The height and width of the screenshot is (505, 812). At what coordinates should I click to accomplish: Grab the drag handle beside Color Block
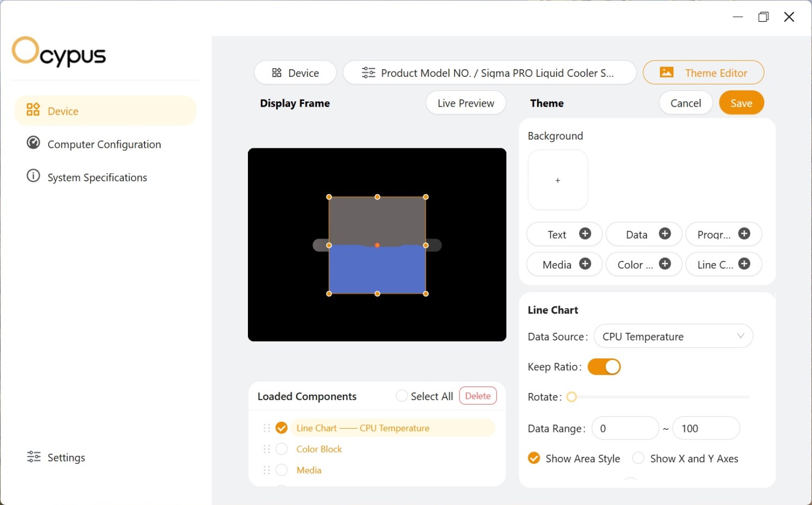[266, 449]
